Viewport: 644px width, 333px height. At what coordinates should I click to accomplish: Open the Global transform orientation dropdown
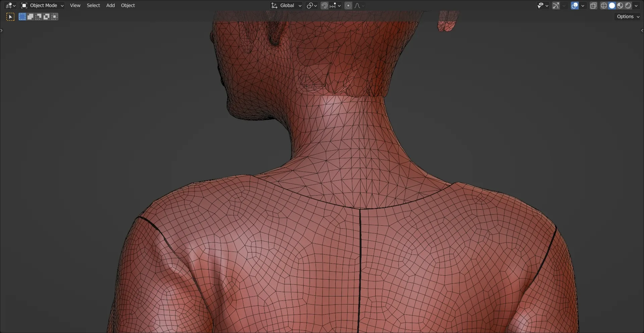click(287, 5)
